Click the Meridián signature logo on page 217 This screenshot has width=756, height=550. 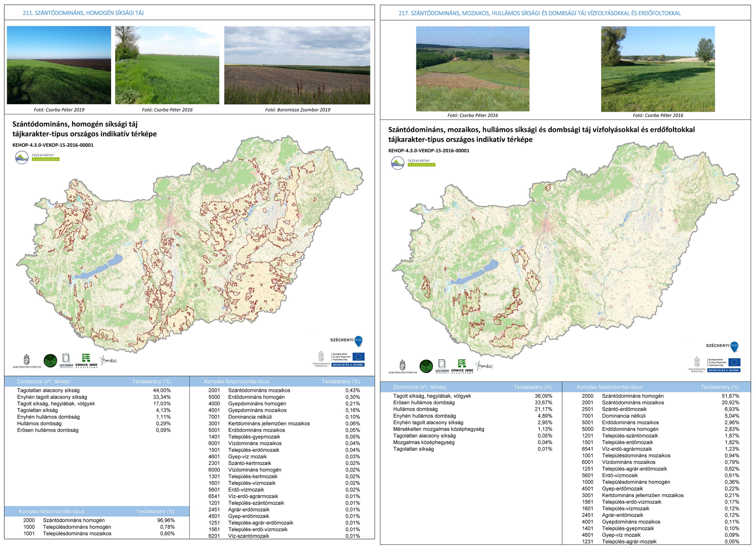click(x=484, y=366)
